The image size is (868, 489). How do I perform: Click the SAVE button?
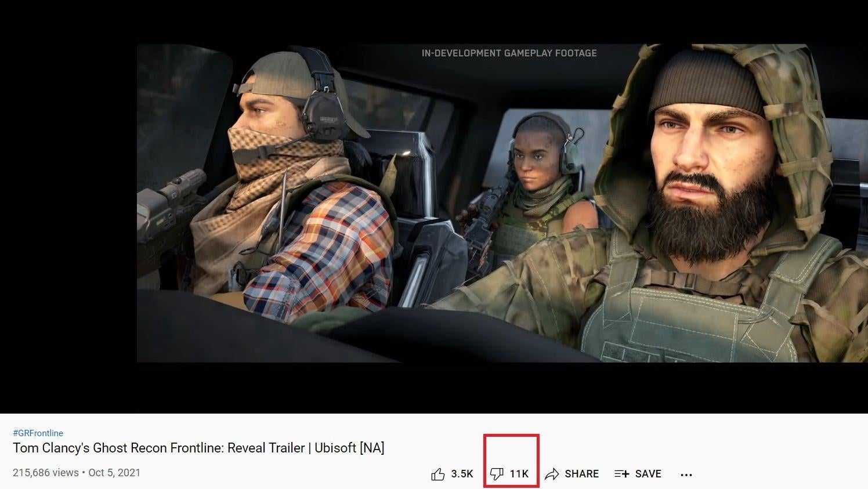pyautogui.click(x=649, y=474)
